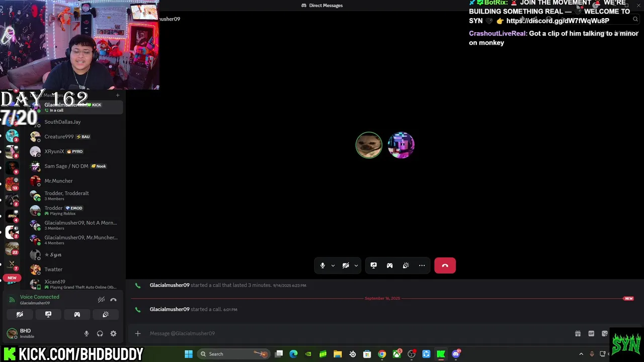Image resolution: width=644 pixels, height=362 pixels.
Task: Show hidden system tray icons chevron
Action: [x=581, y=354]
